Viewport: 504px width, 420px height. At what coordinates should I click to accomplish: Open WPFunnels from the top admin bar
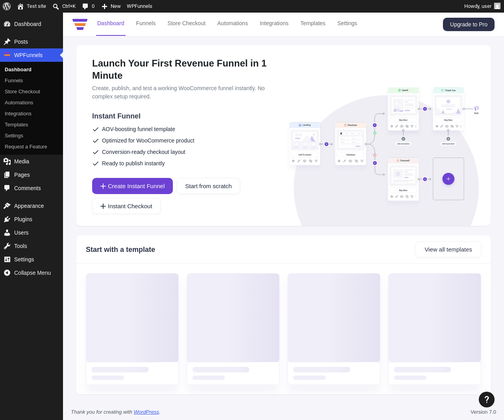139,6
